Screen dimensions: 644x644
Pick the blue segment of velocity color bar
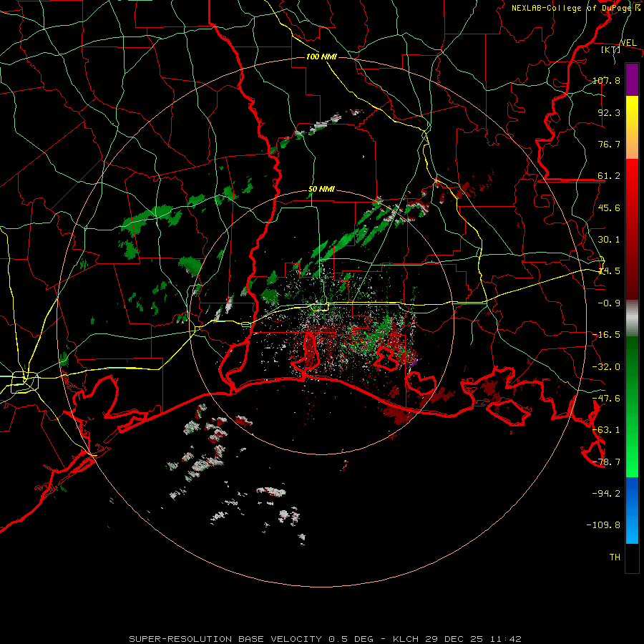pos(632,510)
